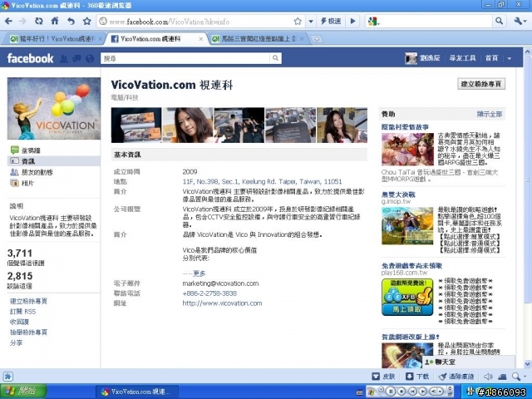Expand address bar dropdown arrow
This screenshot has width=532, height=399.
(x=310, y=22)
